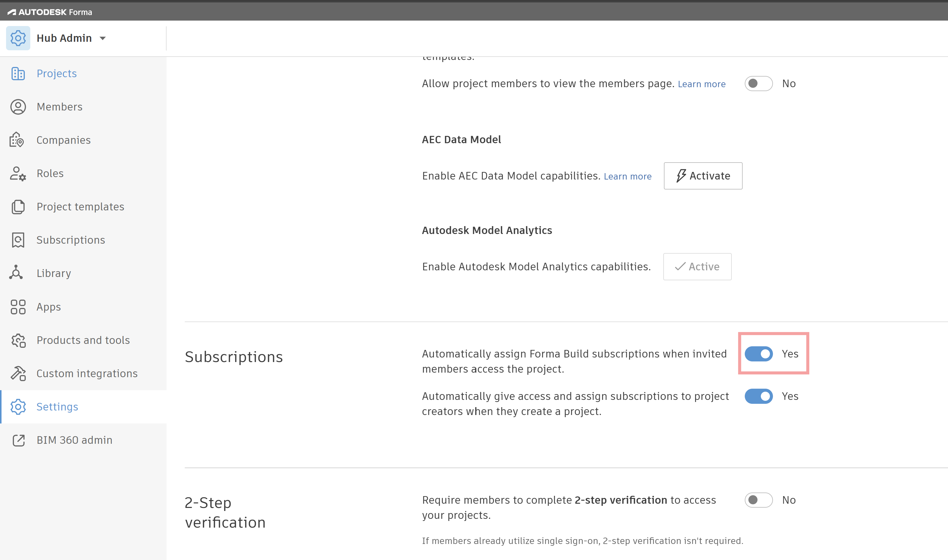Select Settings in the sidebar
The width and height of the screenshot is (948, 560).
click(83, 407)
